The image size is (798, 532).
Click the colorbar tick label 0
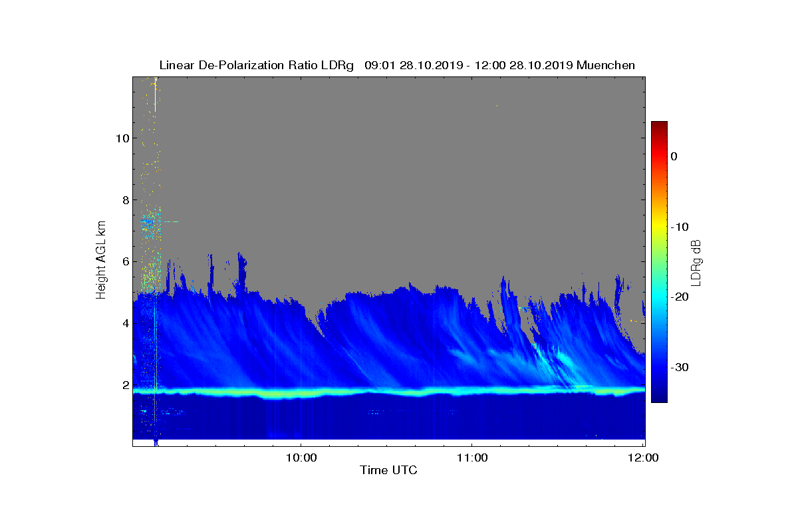coord(674,156)
